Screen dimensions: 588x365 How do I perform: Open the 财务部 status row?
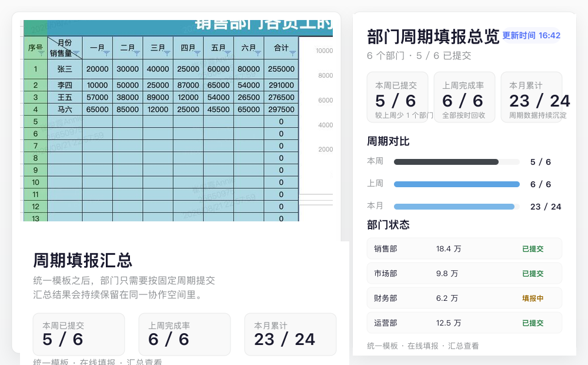pyautogui.click(x=465, y=298)
